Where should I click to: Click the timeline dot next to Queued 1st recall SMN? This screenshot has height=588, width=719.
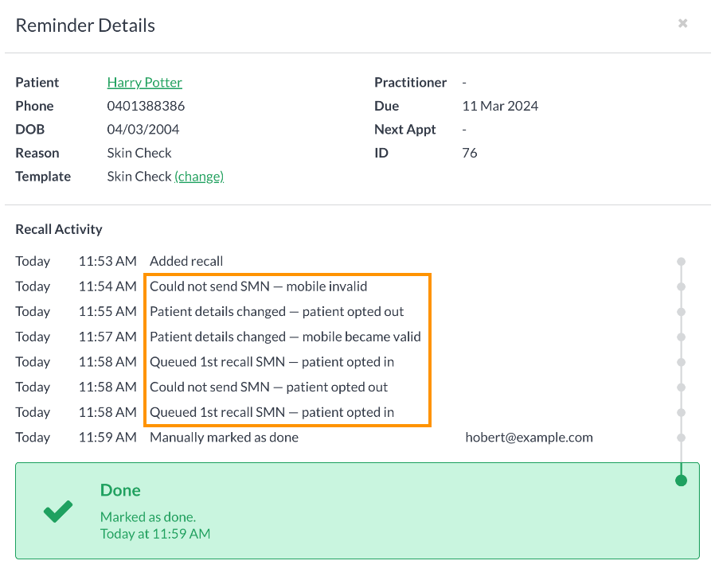[x=682, y=362]
